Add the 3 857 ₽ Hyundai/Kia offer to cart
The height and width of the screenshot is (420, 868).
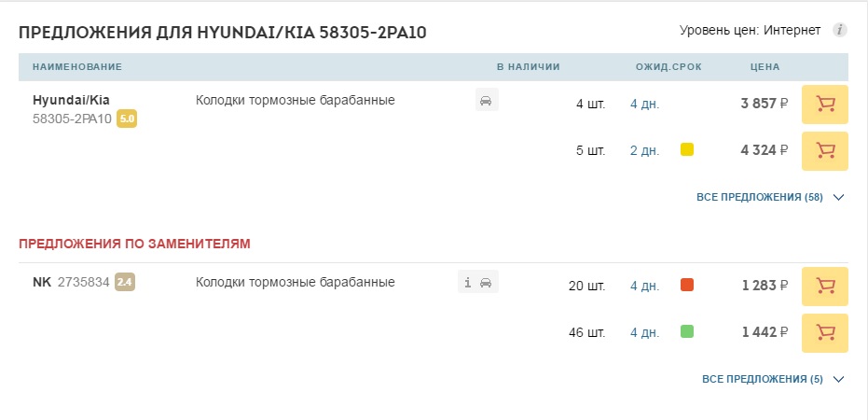(x=824, y=104)
